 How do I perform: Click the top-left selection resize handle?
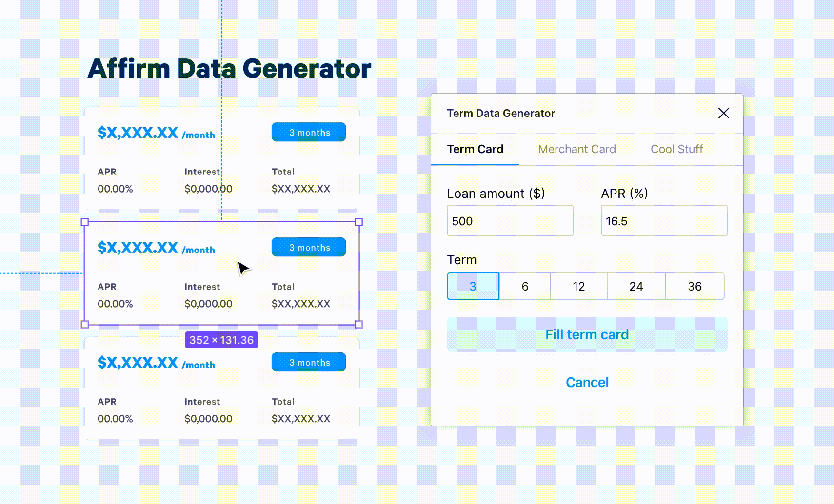(x=84, y=222)
